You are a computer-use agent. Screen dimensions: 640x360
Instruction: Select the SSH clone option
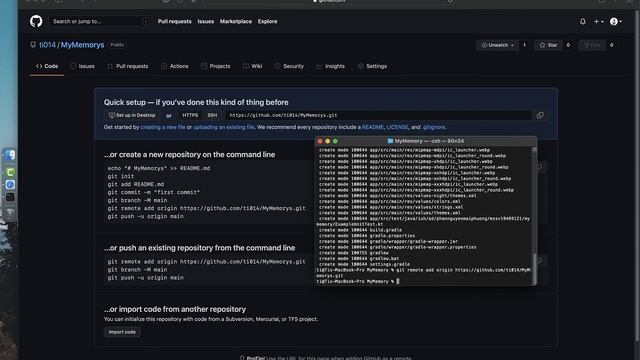[x=212, y=116]
